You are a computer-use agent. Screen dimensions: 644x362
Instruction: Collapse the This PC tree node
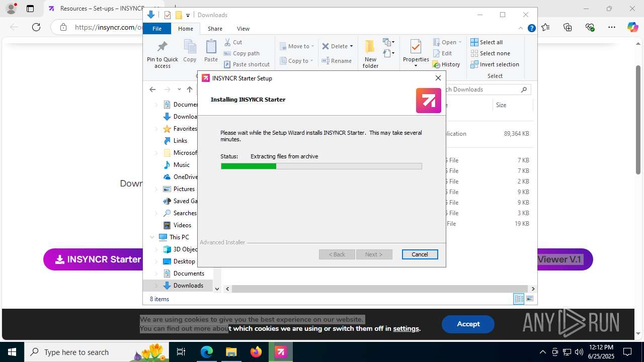pos(152,237)
